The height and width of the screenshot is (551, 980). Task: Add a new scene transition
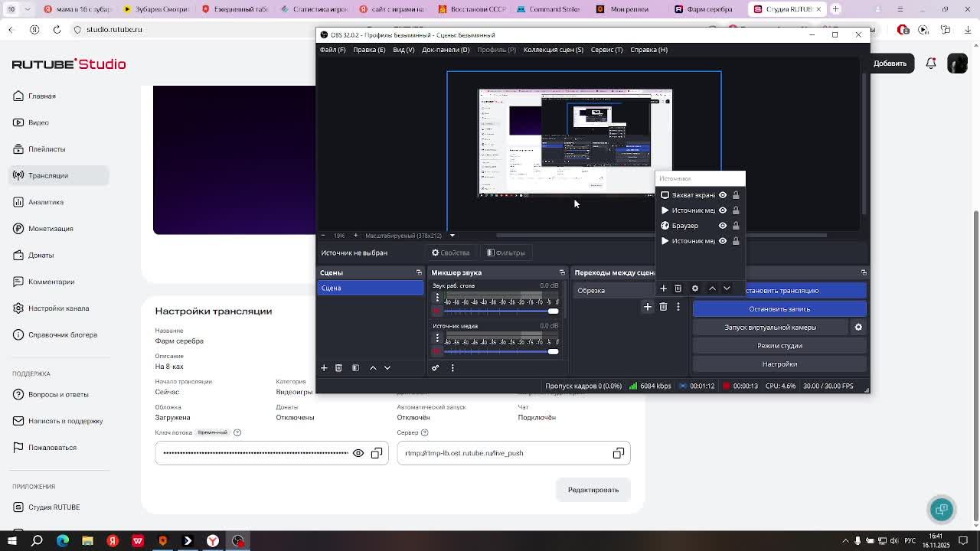(648, 307)
